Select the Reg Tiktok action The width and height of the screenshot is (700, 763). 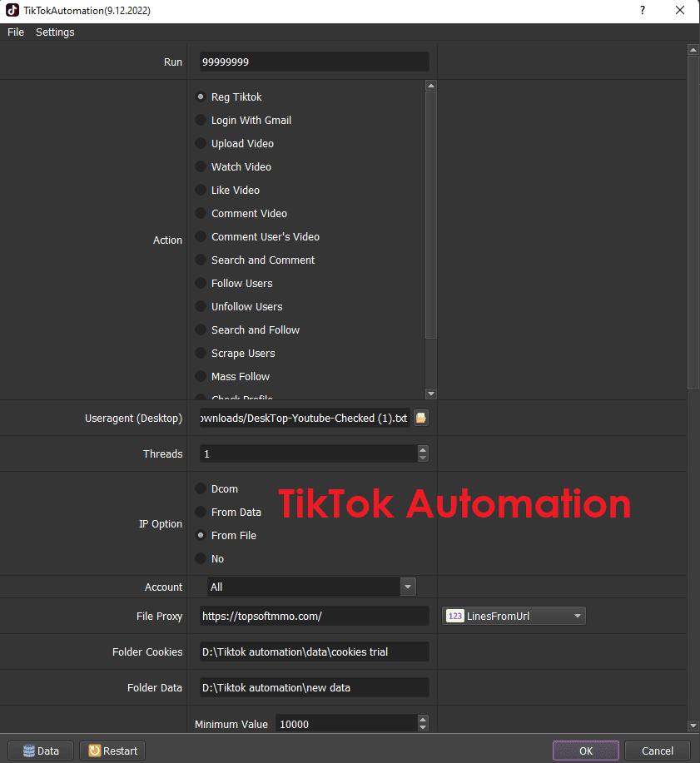[229, 97]
